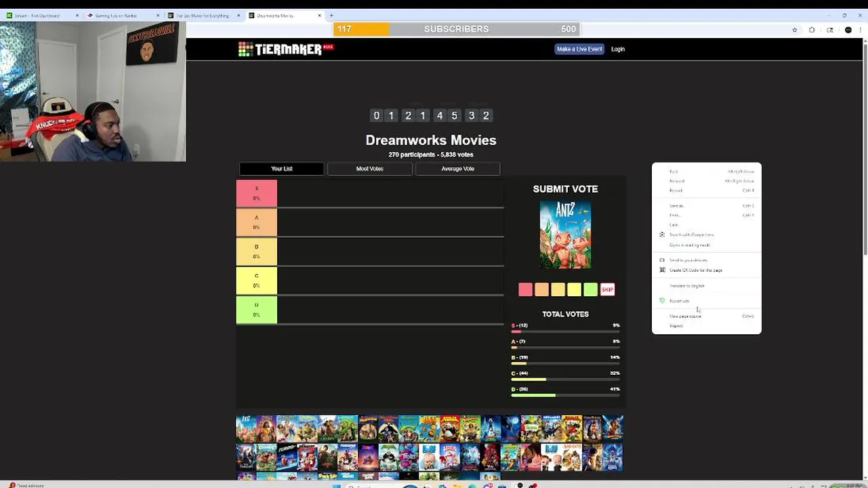
Task: Choose the green shield menu entry
Action: coord(707,301)
